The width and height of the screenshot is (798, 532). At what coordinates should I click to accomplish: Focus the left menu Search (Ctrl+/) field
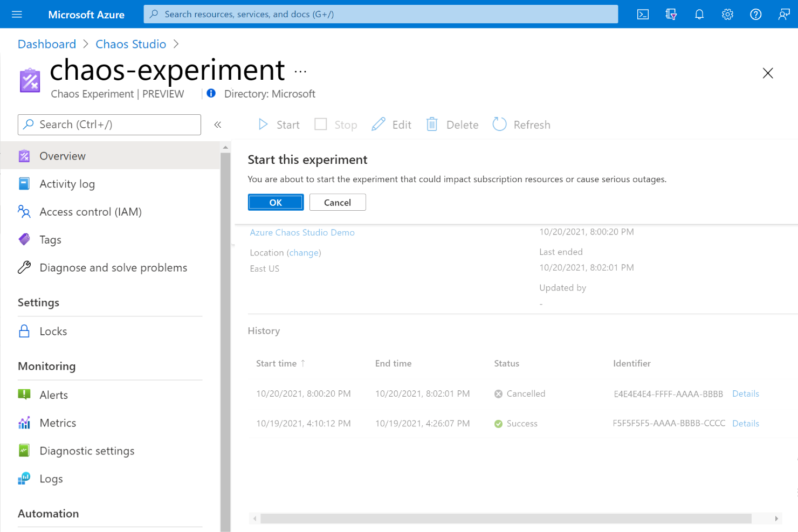[109, 125]
